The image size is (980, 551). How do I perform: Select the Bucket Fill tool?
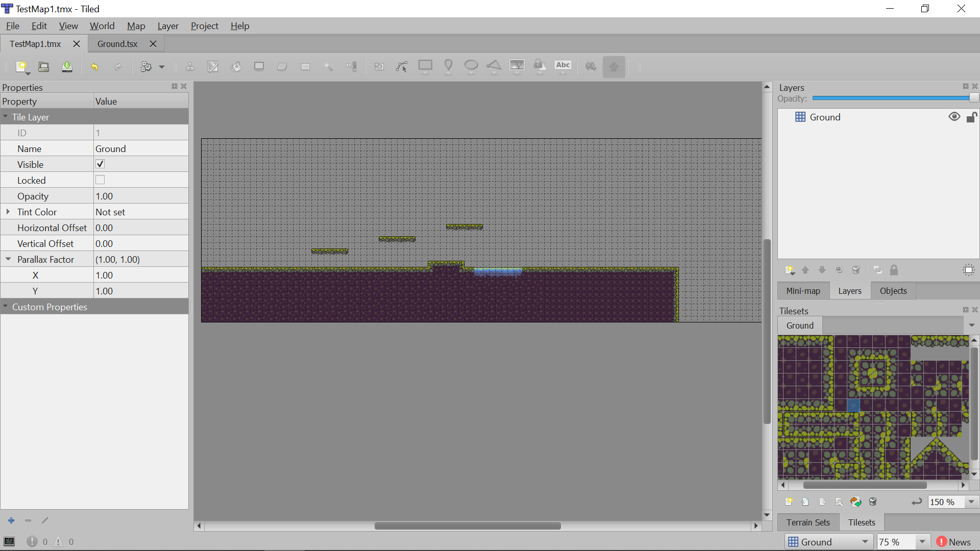(x=236, y=67)
